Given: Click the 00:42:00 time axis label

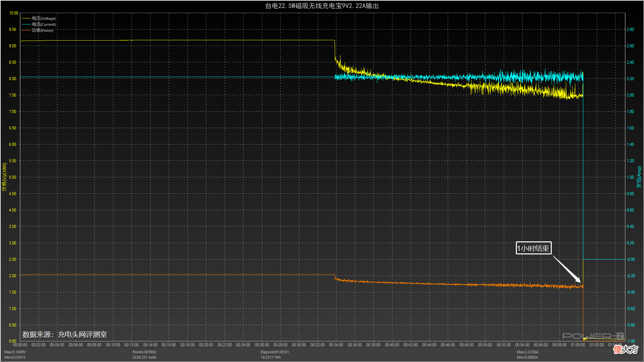Looking at the screenshot, I should [x=411, y=345].
